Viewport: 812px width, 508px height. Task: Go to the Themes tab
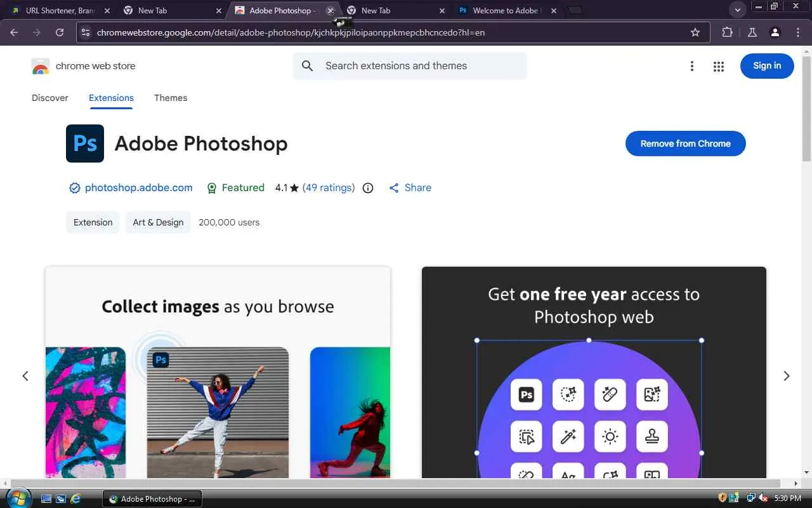(x=171, y=98)
